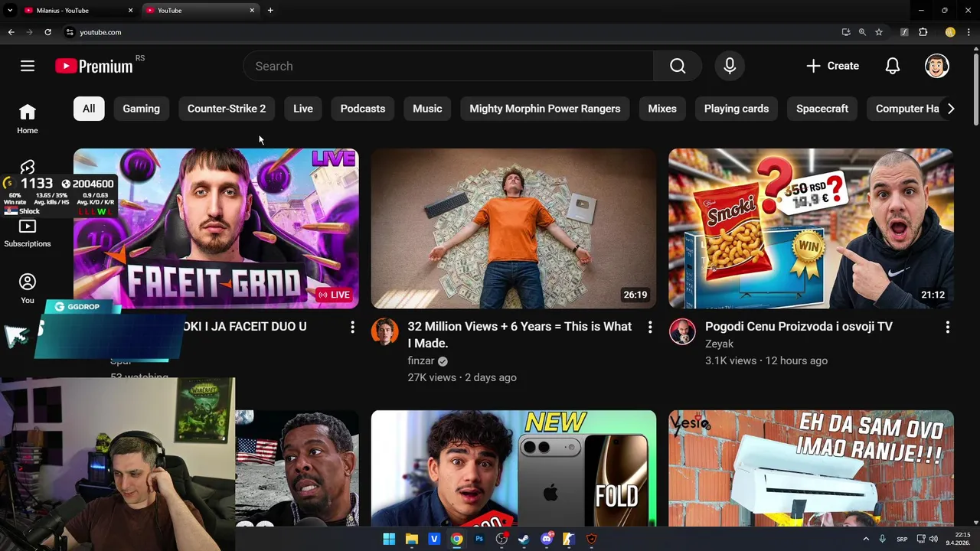Open the Chrome zoom magnifier icon
This screenshot has height=551, width=980.
point(862,32)
